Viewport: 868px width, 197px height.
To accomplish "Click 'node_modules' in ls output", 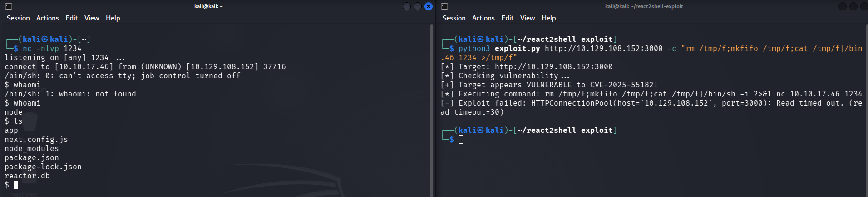I will (32, 149).
